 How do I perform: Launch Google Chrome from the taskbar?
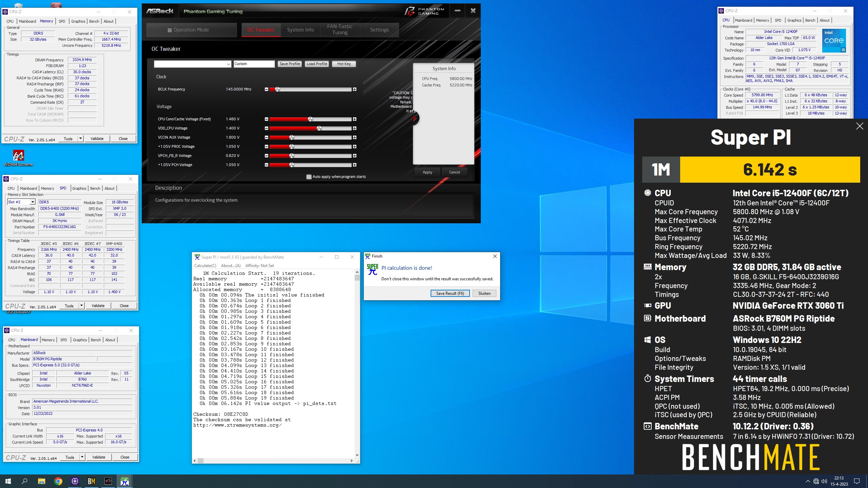pyautogui.click(x=58, y=481)
